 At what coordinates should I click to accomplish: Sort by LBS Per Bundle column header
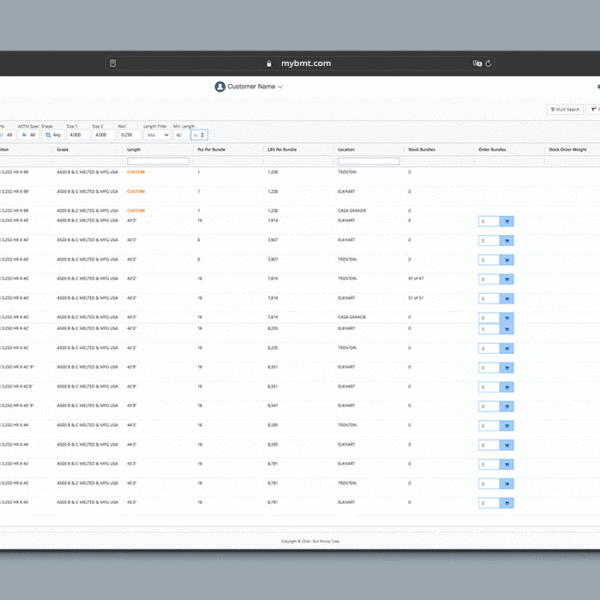pyautogui.click(x=282, y=150)
